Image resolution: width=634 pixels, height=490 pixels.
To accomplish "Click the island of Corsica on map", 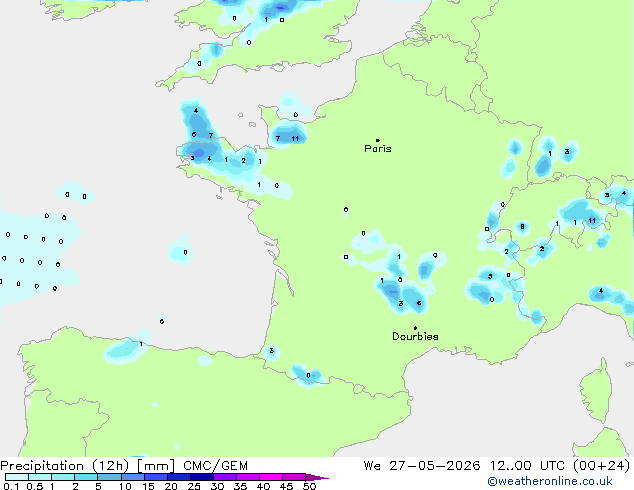I will (x=597, y=393).
